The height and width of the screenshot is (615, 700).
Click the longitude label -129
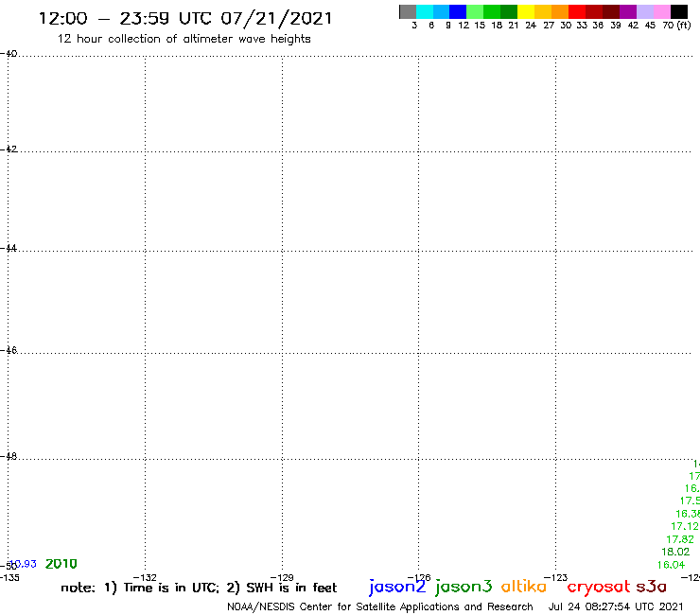tap(282, 578)
